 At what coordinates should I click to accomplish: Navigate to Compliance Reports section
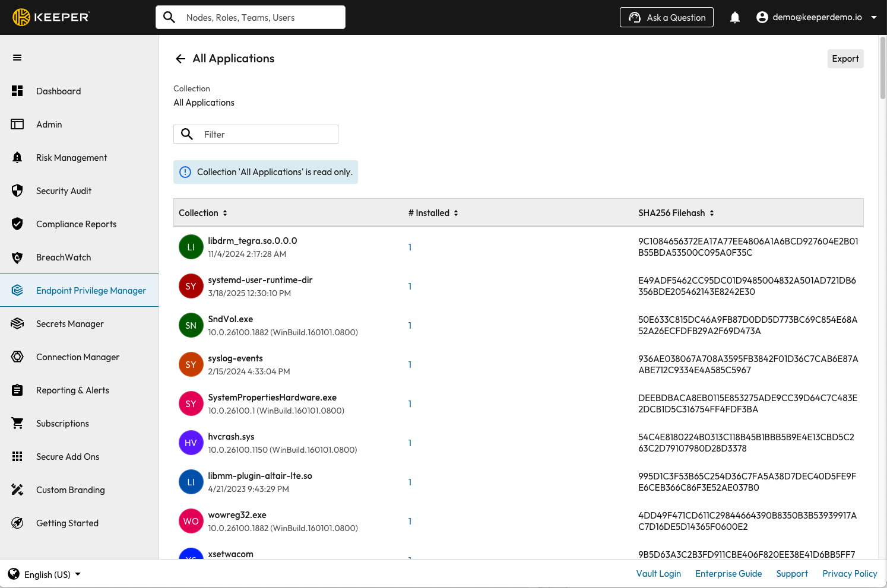(x=76, y=224)
